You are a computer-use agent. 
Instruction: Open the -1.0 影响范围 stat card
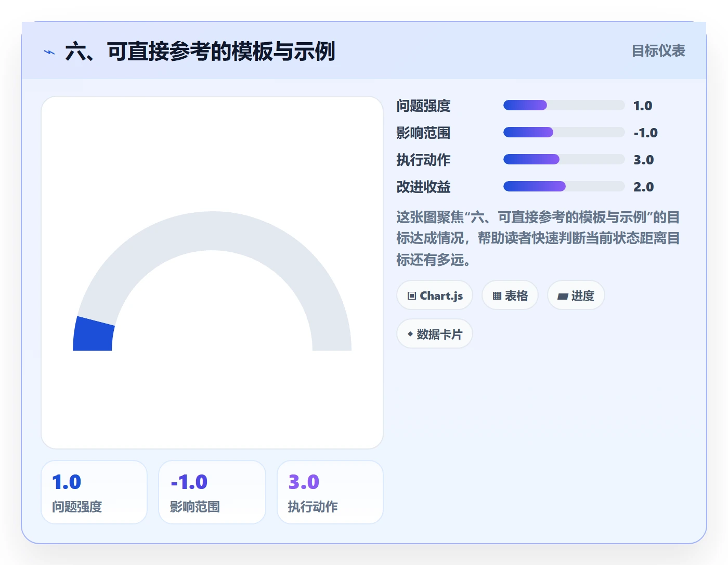click(x=212, y=492)
